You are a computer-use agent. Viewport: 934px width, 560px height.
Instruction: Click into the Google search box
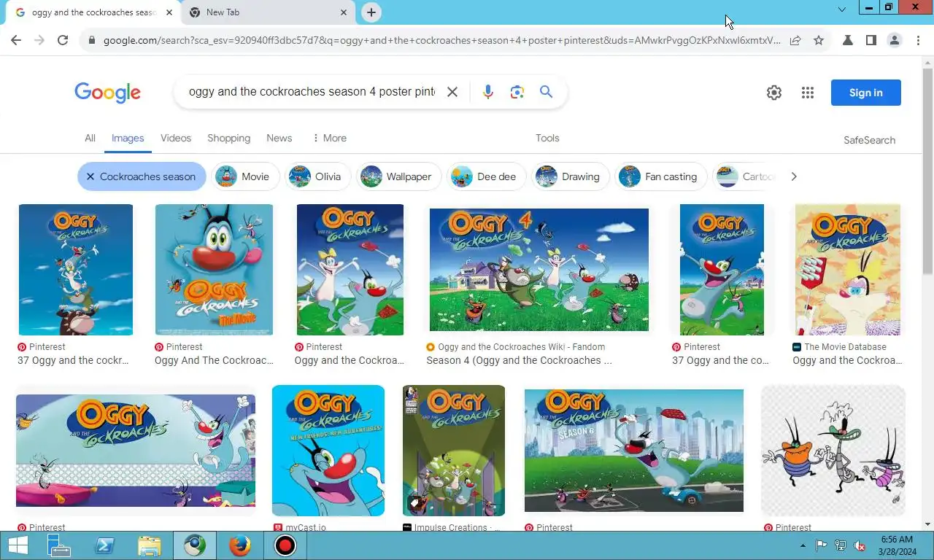312,92
